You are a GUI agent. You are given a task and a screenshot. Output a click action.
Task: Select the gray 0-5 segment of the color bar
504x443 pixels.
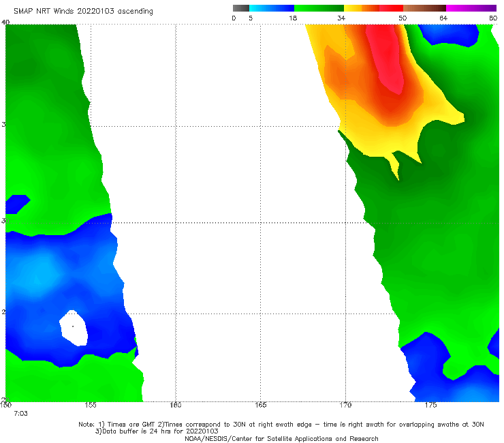241,8
